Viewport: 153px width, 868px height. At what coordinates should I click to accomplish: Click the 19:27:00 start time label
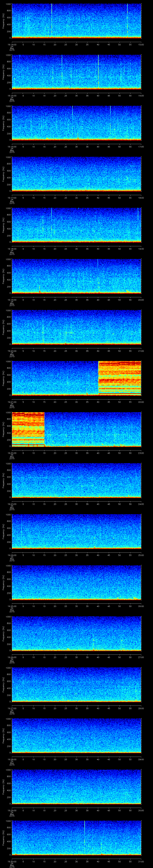(x=12, y=708)
